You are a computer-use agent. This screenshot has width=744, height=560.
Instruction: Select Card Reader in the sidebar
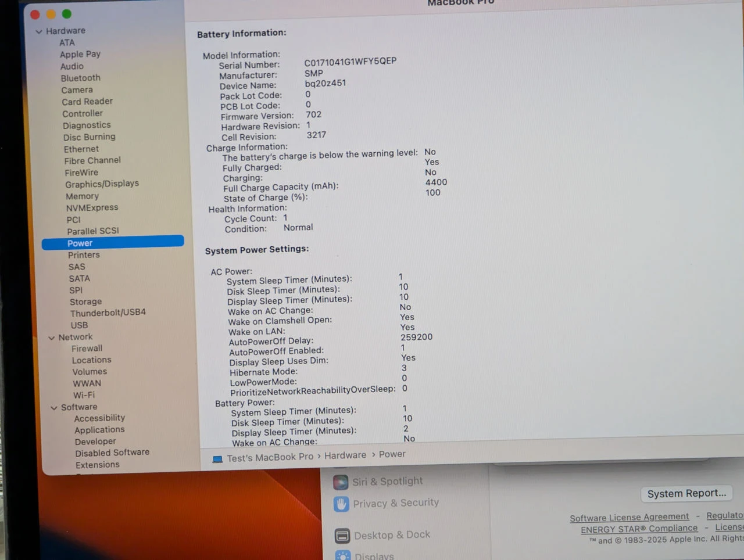(87, 102)
